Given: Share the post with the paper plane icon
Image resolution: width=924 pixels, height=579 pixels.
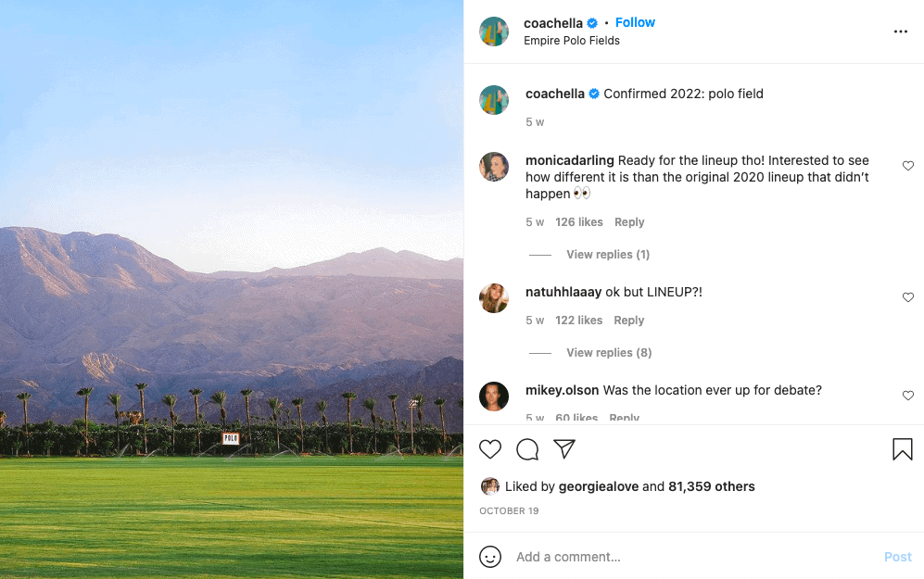Looking at the screenshot, I should coord(564,448).
